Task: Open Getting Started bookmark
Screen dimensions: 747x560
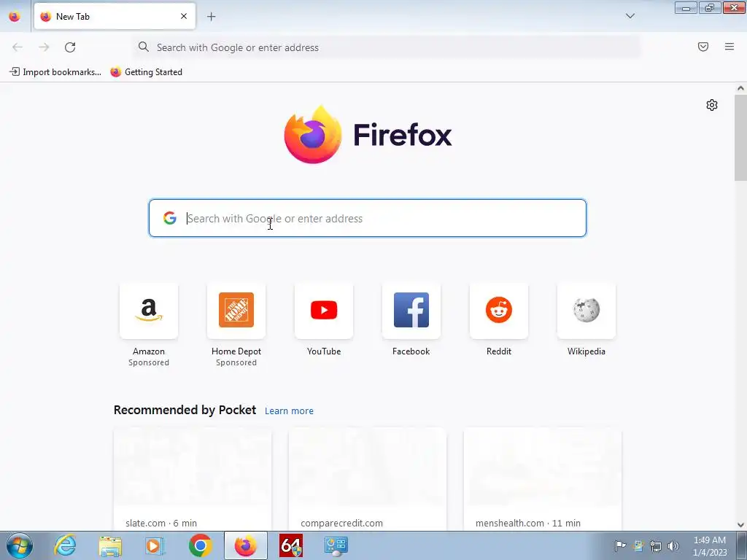Action: pos(146,72)
